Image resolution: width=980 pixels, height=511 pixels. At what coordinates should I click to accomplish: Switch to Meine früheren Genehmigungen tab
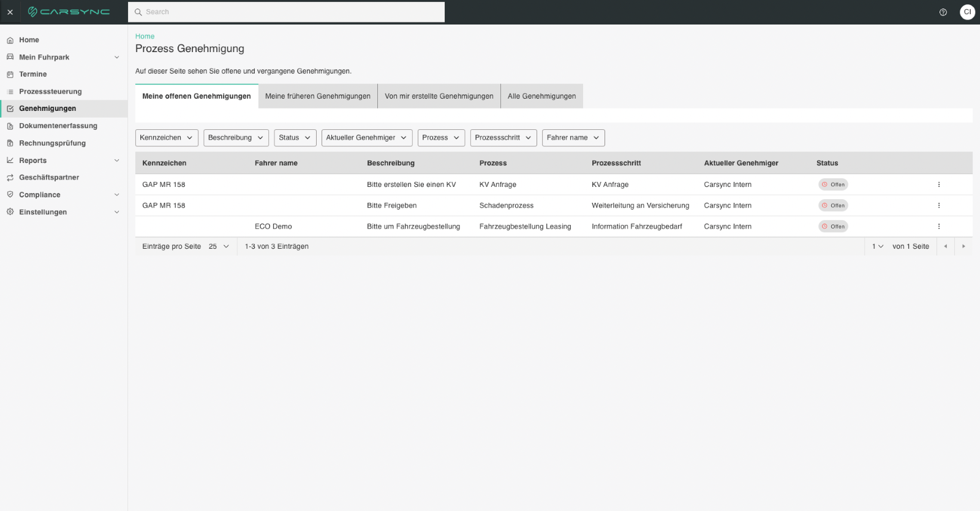point(318,96)
